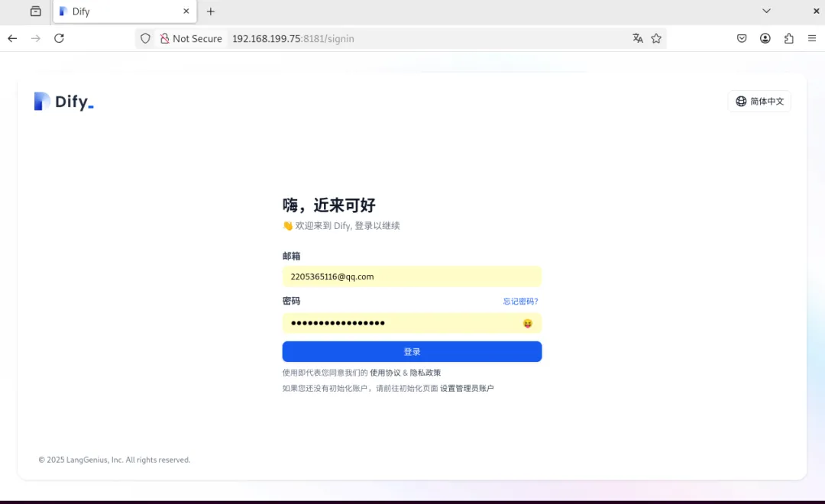Click the Dify logo

click(63, 101)
